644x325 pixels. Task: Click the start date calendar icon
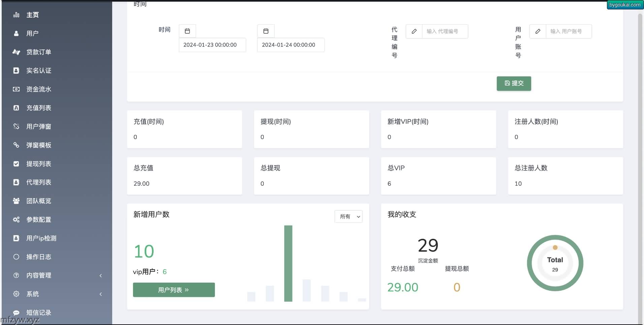click(x=187, y=31)
